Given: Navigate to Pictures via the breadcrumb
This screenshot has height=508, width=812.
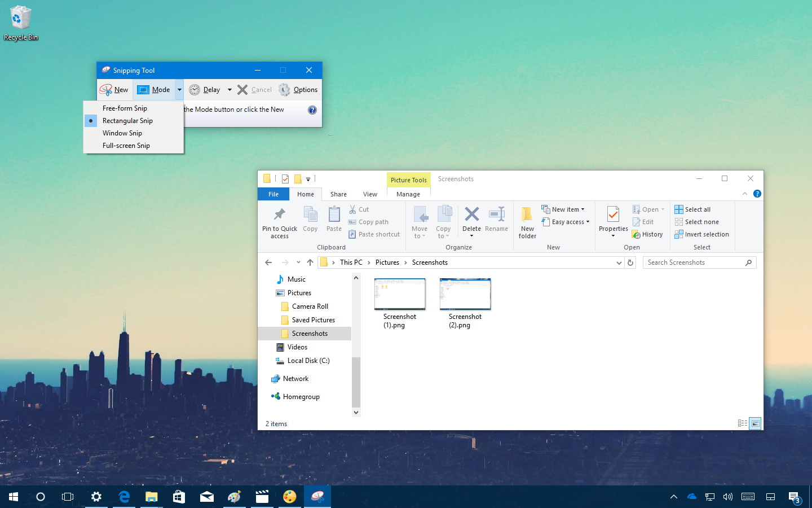Looking at the screenshot, I should (387, 262).
